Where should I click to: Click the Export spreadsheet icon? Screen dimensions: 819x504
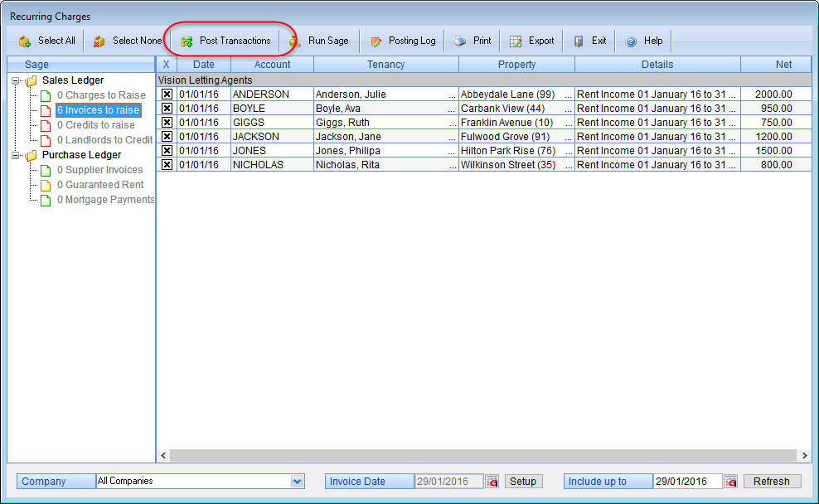click(516, 41)
